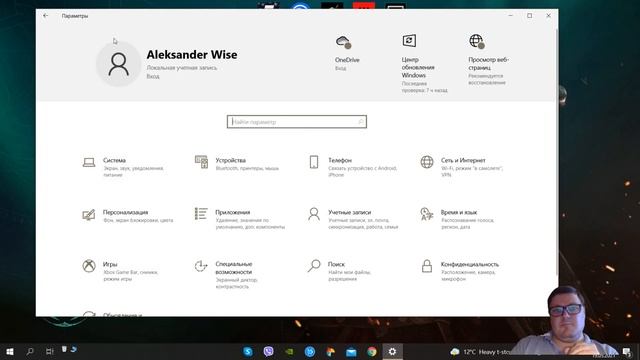Open the Учетные записи person icon
Image resolution: width=640 pixels, height=360 pixels.
(x=314, y=214)
